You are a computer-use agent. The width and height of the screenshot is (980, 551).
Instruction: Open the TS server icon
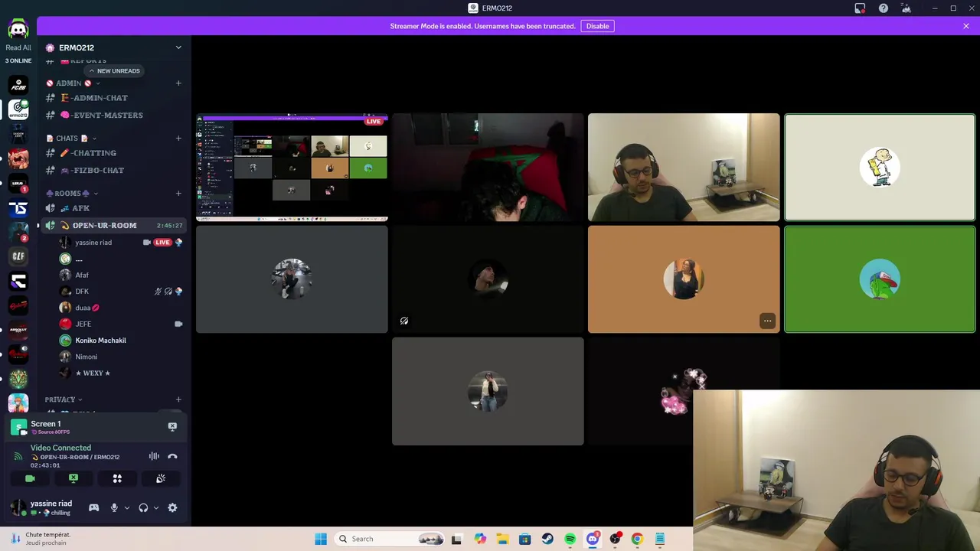point(18,208)
